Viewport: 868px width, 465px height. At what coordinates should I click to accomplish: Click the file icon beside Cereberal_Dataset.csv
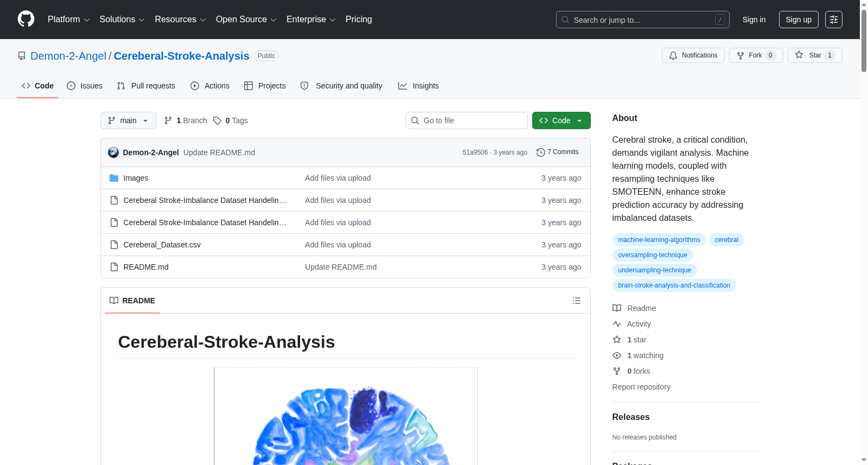point(114,245)
